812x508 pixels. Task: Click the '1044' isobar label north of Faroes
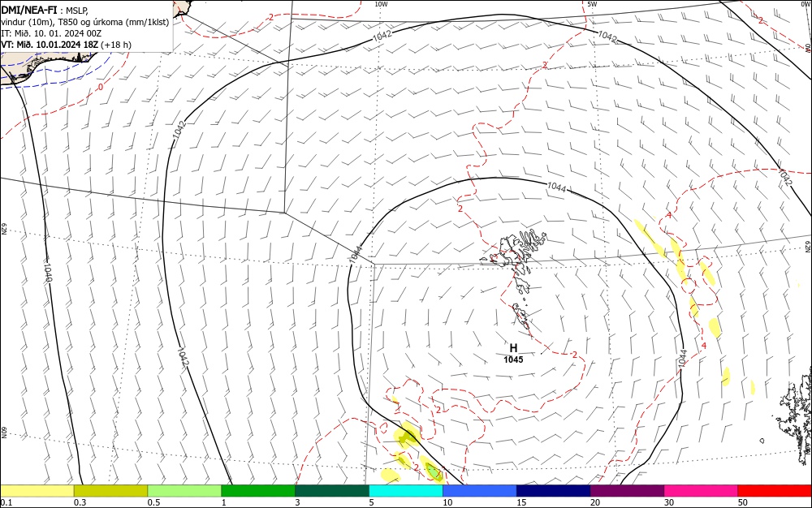[557, 187]
